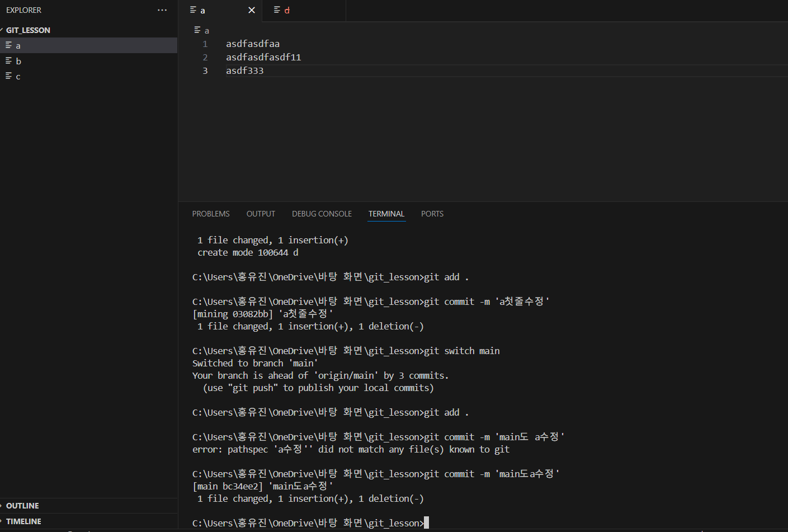Click file icon next to c in Explorer
This screenshot has height=532, width=788.
point(9,76)
